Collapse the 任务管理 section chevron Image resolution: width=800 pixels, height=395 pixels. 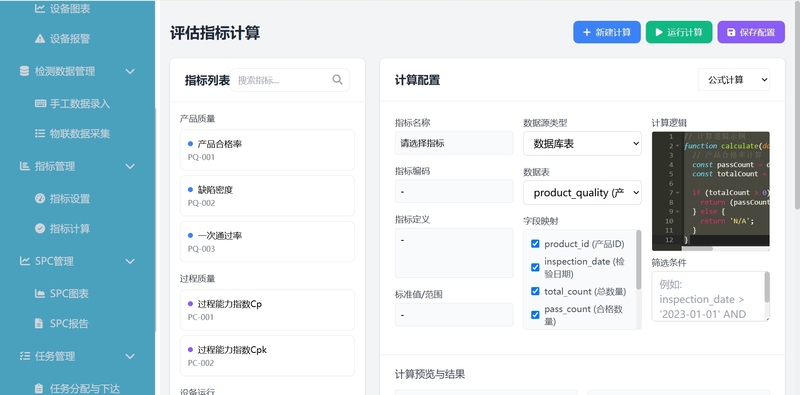[130, 356]
